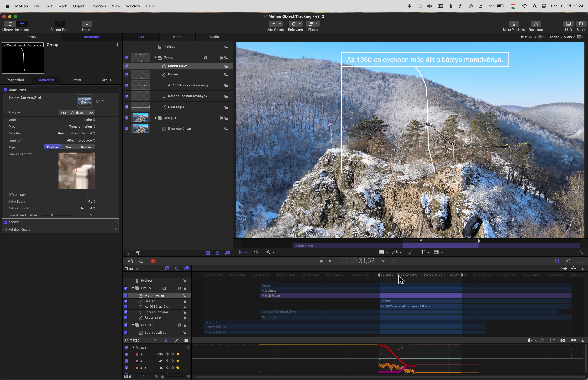Open Auto-Zoom 4x dropdown
Viewport: 588px width, 380px height.
(92, 202)
